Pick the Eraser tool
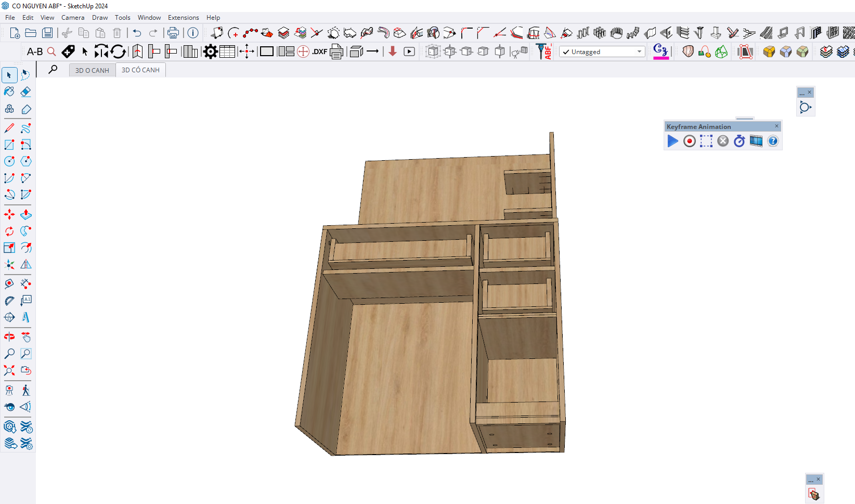The height and width of the screenshot is (504, 855). [26, 92]
